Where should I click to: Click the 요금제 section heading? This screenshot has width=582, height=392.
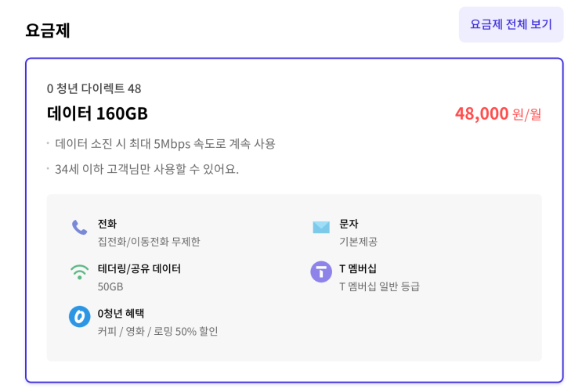click(48, 31)
